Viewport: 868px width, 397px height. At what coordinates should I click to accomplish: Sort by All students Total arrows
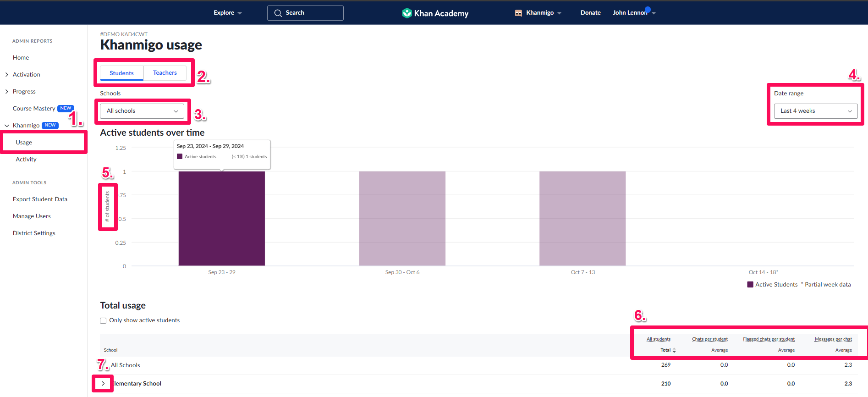(674, 350)
